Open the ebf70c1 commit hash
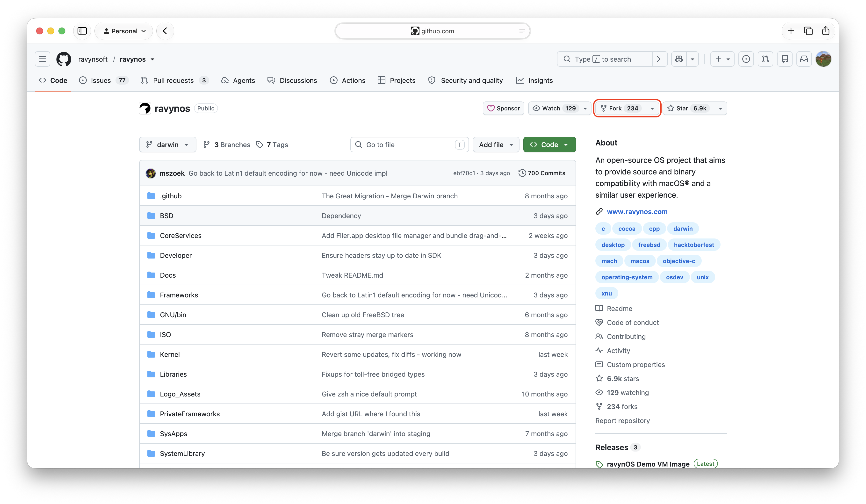This screenshot has height=504, width=866. pos(464,173)
